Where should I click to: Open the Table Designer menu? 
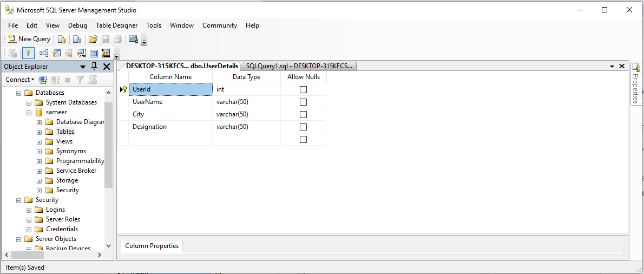click(x=117, y=25)
